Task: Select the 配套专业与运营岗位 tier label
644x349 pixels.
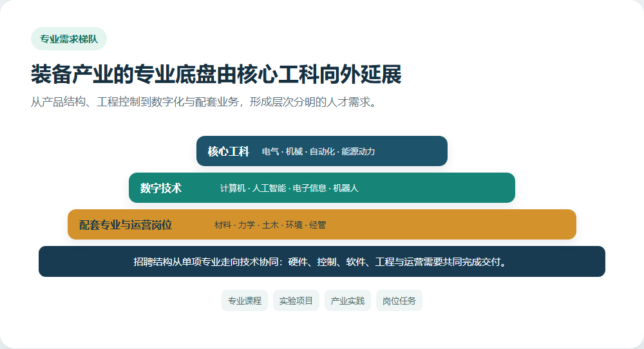Action: click(x=126, y=225)
